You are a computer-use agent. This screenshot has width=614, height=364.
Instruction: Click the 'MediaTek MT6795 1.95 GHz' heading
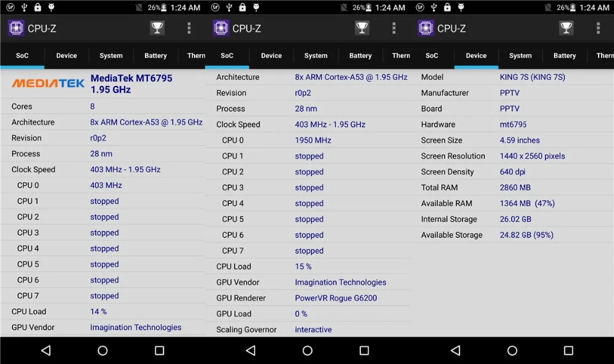pos(131,83)
